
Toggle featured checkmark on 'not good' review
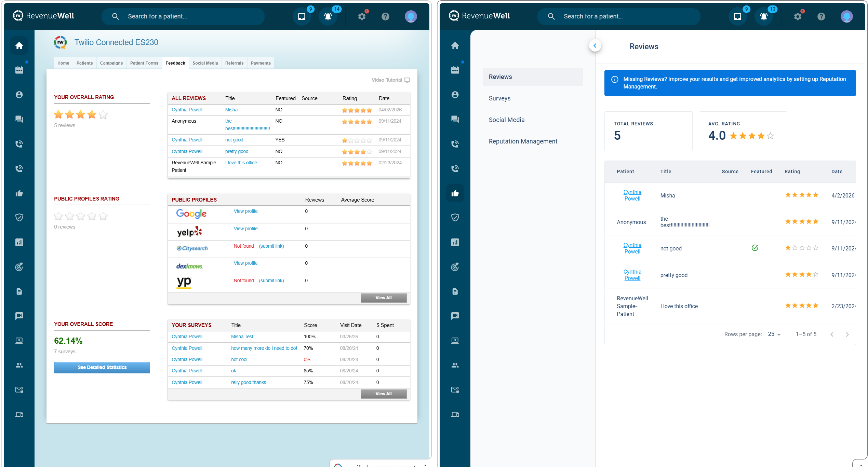click(755, 248)
